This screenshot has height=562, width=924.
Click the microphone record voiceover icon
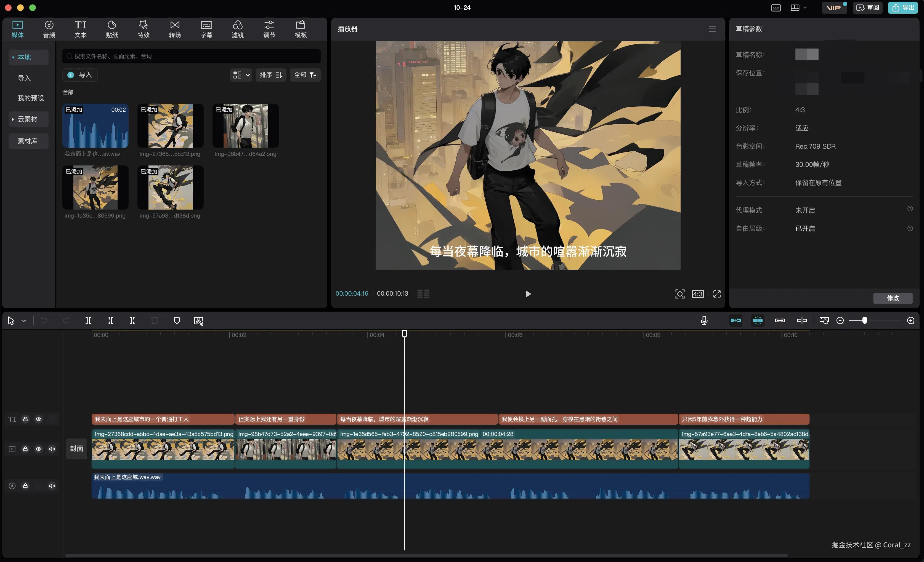click(x=704, y=321)
